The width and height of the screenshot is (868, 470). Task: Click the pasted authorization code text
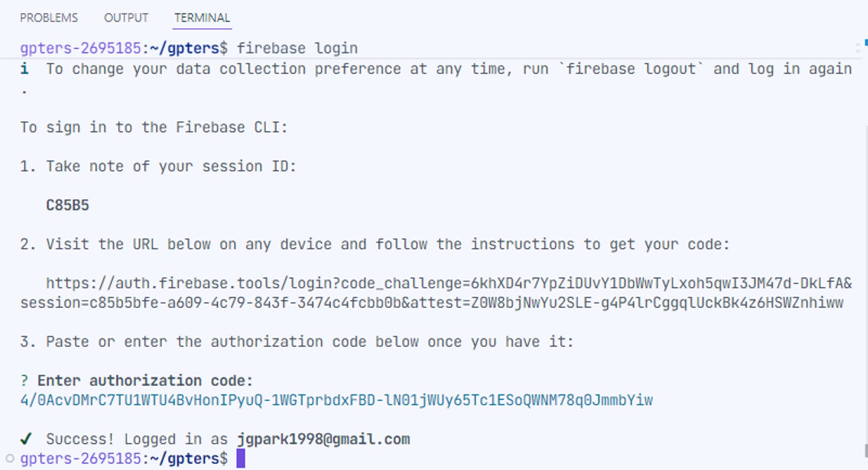coord(337,400)
